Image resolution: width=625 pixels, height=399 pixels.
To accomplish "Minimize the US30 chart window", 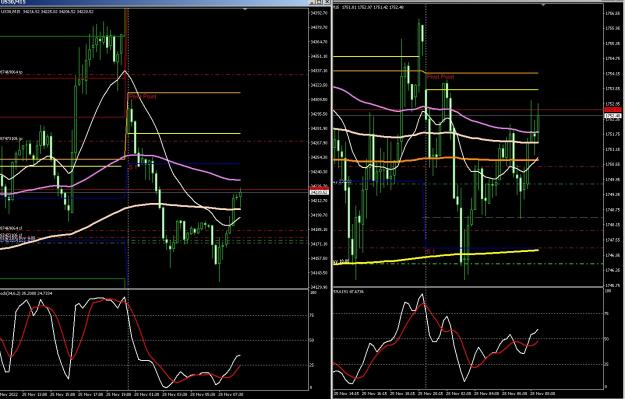I will tap(313, 2).
